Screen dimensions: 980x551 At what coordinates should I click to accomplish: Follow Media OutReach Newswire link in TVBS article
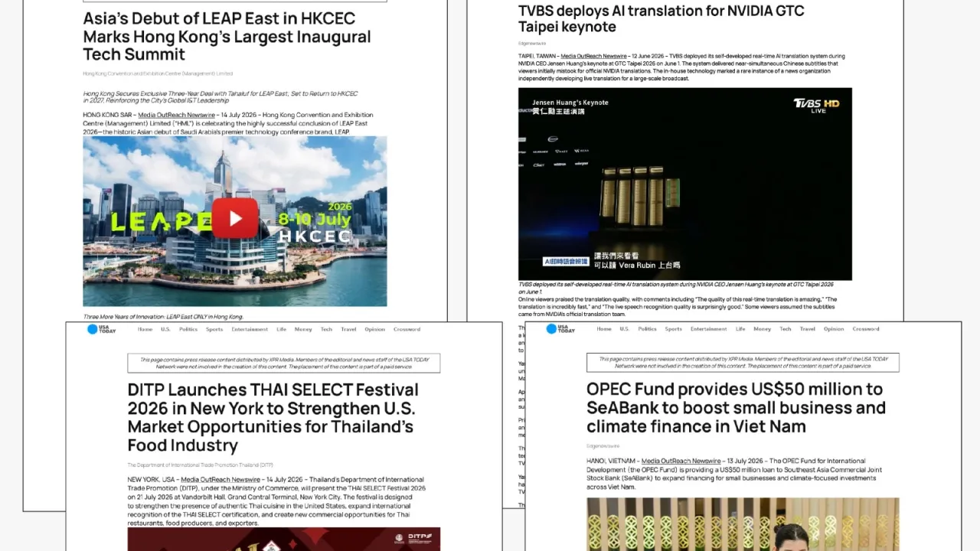[x=593, y=56]
